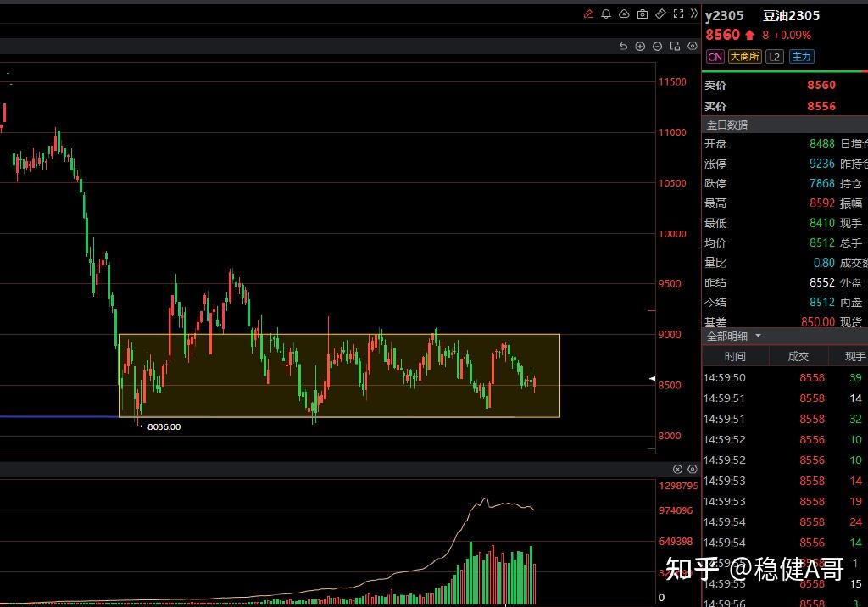868x607 pixels.
Task: Enter fullscreen chart mode
Action: pos(678,14)
